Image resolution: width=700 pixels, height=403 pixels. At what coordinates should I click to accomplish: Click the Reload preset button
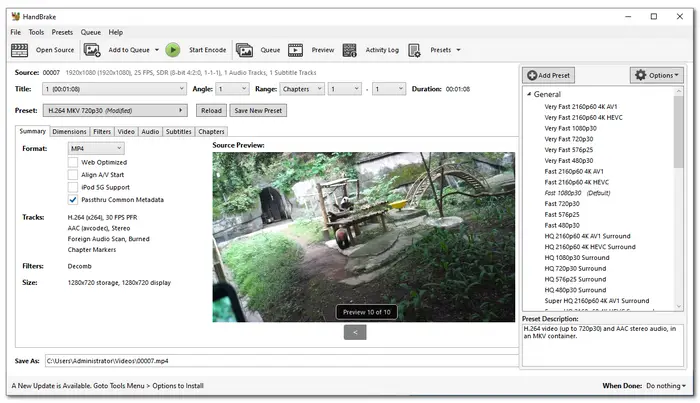click(x=210, y=110)
